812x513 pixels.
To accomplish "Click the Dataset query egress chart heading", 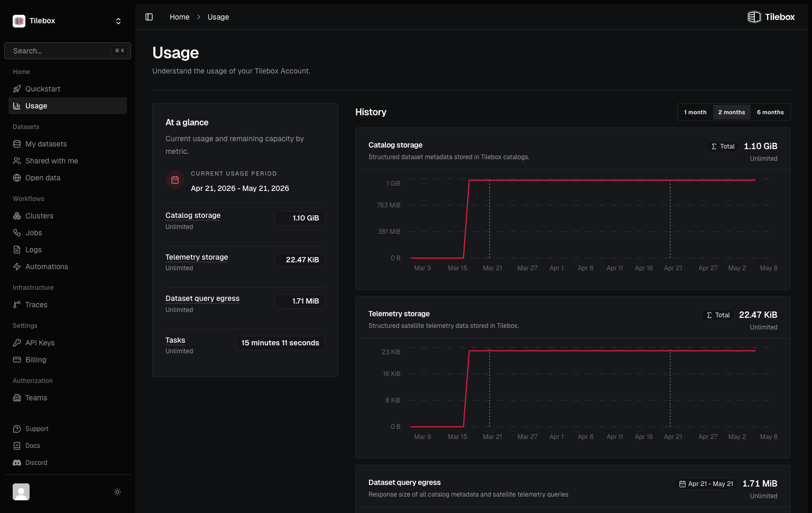I will point(404,482).
